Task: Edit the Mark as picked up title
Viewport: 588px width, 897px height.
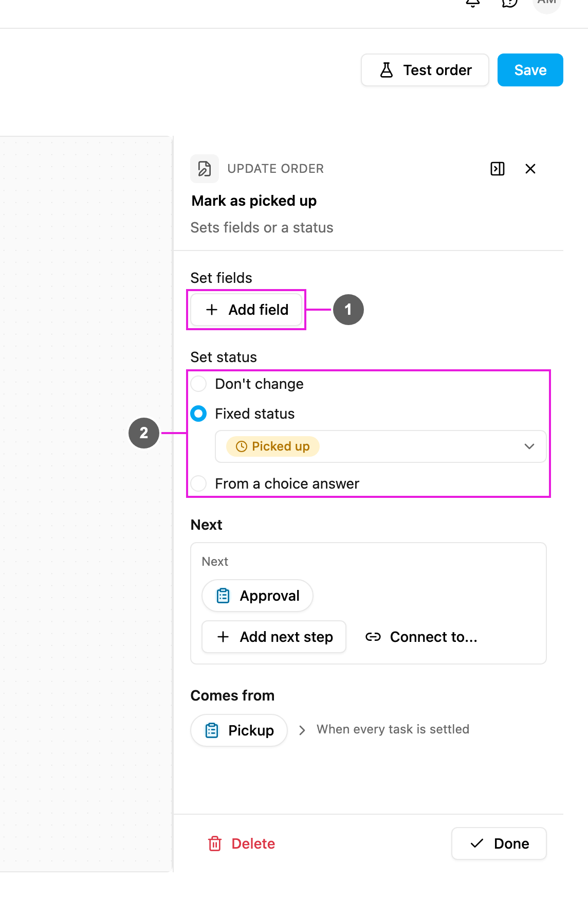Action: pos(254,201)
